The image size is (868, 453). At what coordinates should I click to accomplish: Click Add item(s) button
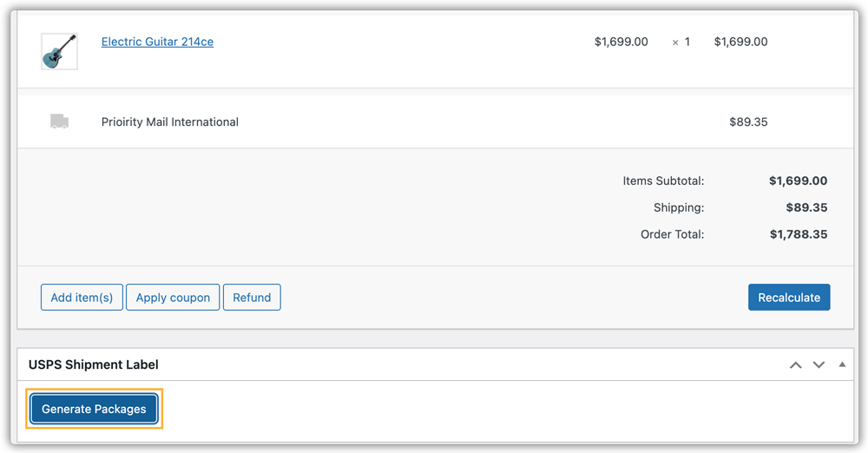tap(82, 298)
